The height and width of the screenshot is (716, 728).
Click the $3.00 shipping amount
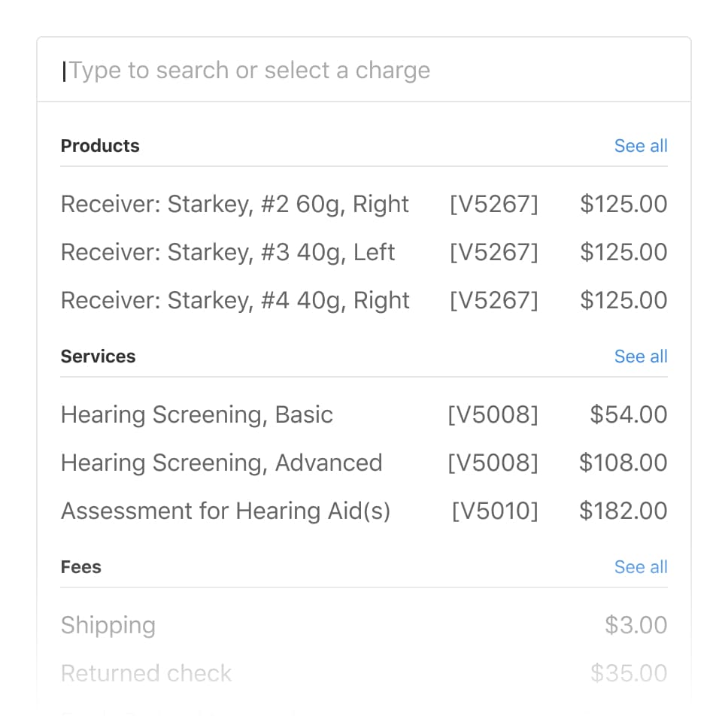636,626
